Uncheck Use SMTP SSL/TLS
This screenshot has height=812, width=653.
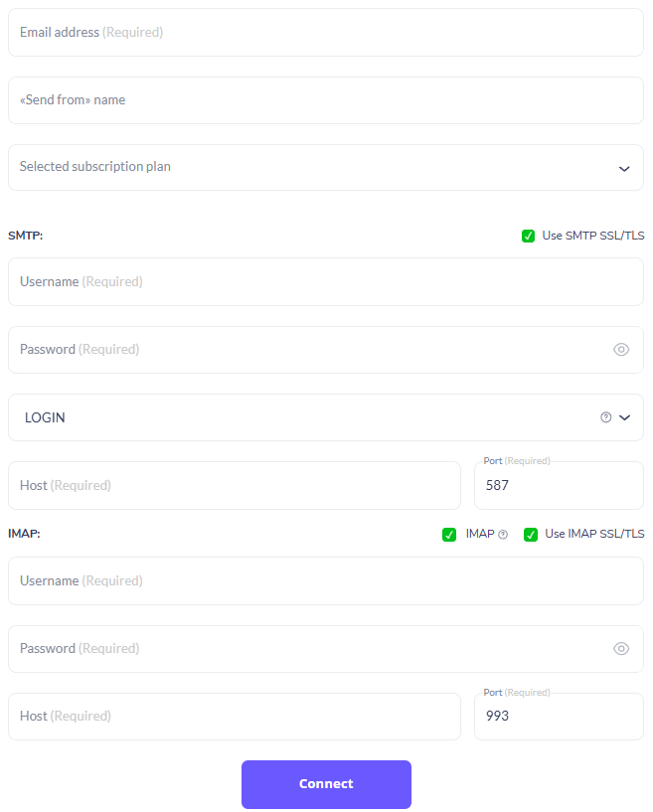[528, 237]
